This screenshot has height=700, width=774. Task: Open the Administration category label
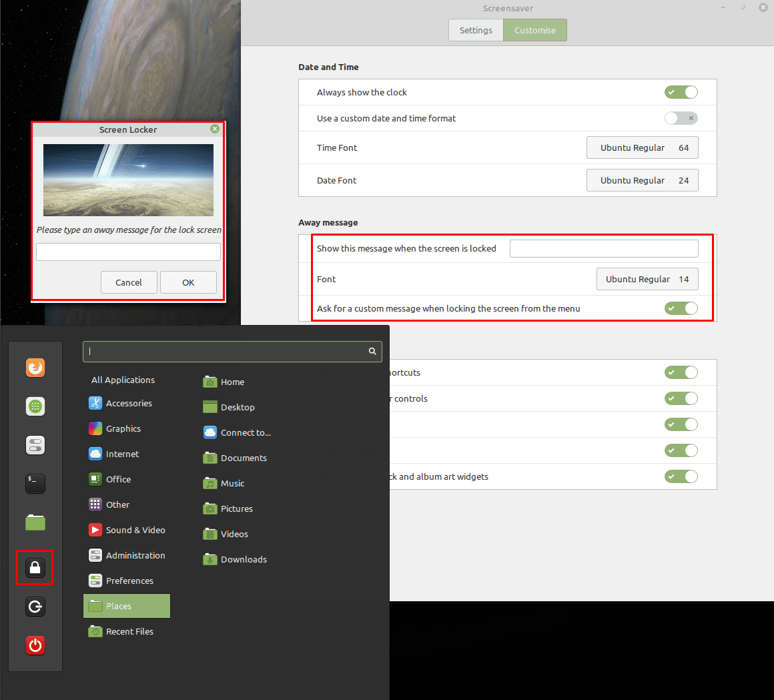tap(135, 555)
